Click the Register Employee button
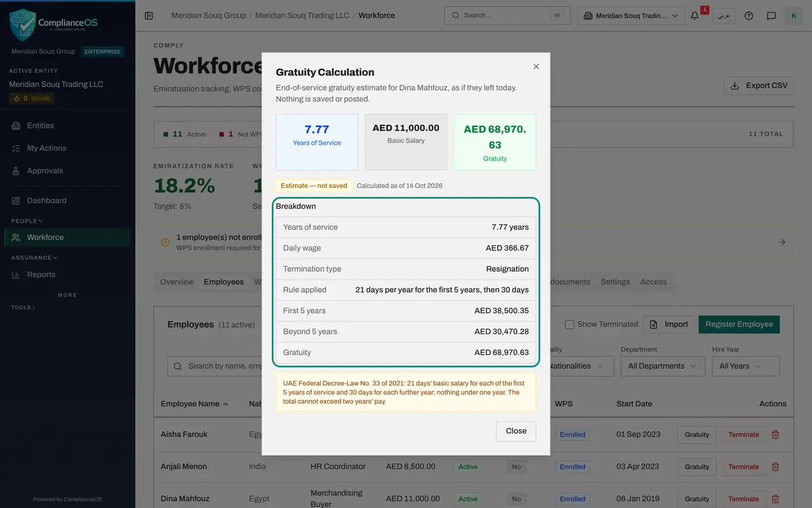 [x=739, y=324]
